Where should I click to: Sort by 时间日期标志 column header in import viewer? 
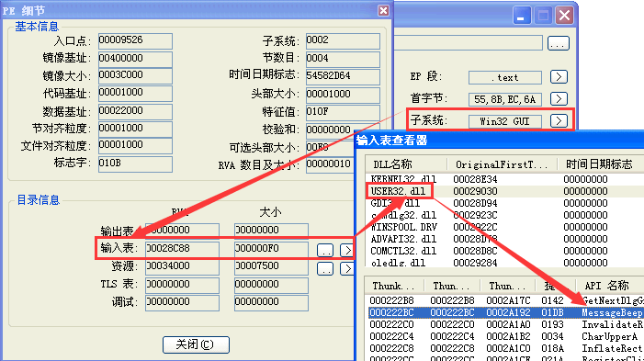click(x=600, y=164)
